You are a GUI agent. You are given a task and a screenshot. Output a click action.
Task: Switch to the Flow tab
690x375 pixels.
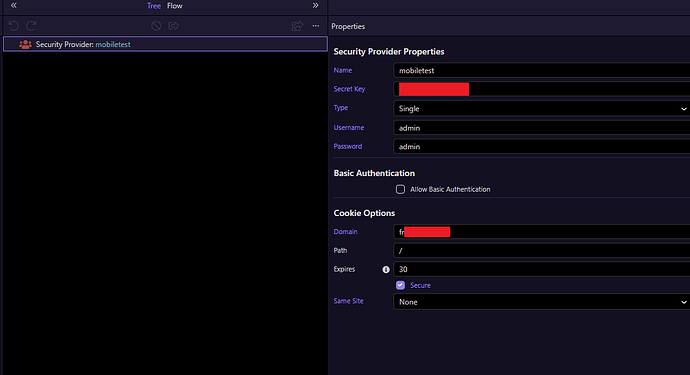click(x=175, y=6)
